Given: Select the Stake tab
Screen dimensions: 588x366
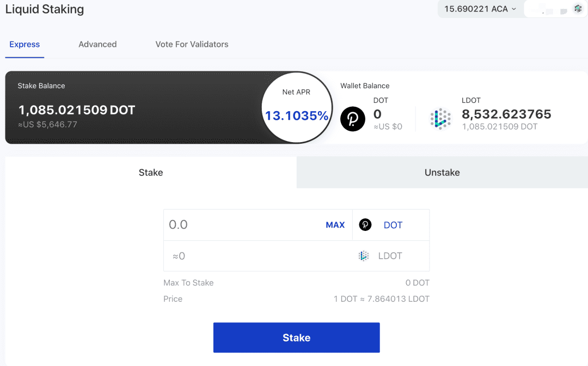Looking at the screenshot, I should (151, 173).
